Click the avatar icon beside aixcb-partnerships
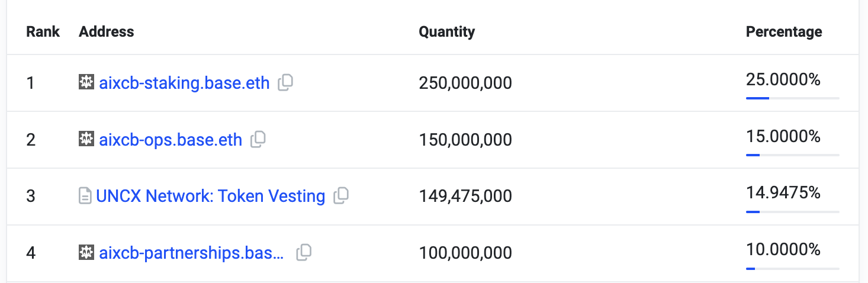 point(86,253)
